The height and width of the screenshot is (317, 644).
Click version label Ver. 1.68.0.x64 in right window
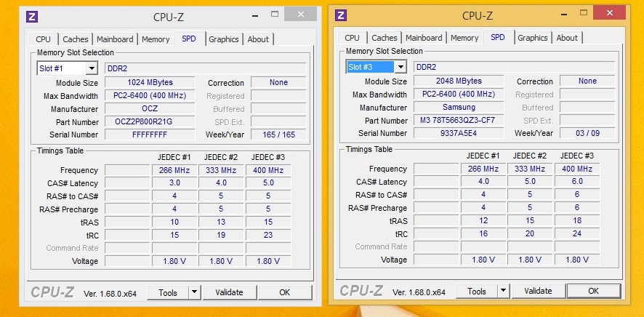point(419,292)
